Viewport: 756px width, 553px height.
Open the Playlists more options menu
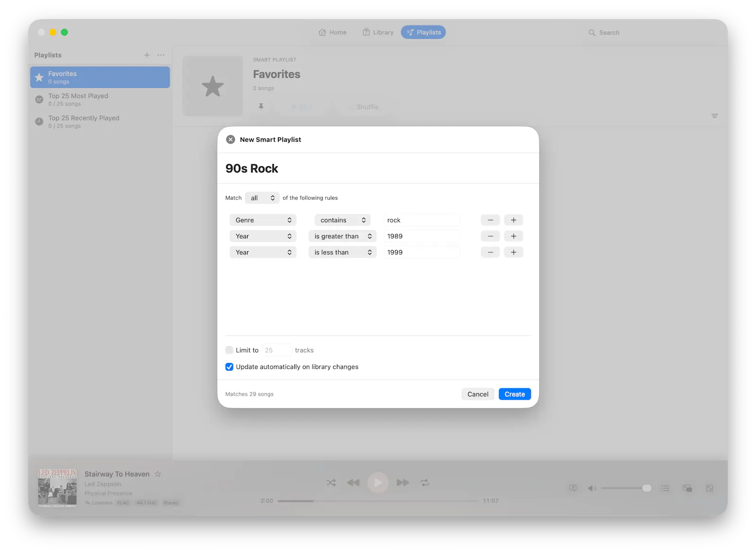(x=161, y=55)
